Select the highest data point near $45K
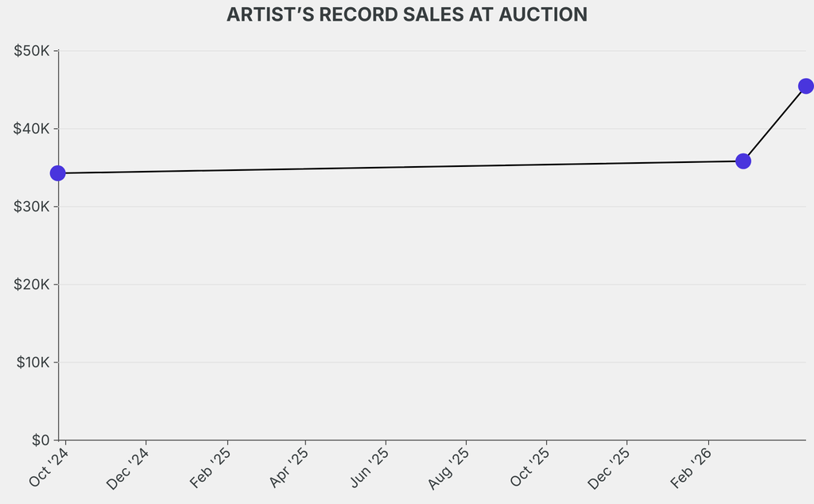Screen dimensions: 814x504 [x=805, y=86]
